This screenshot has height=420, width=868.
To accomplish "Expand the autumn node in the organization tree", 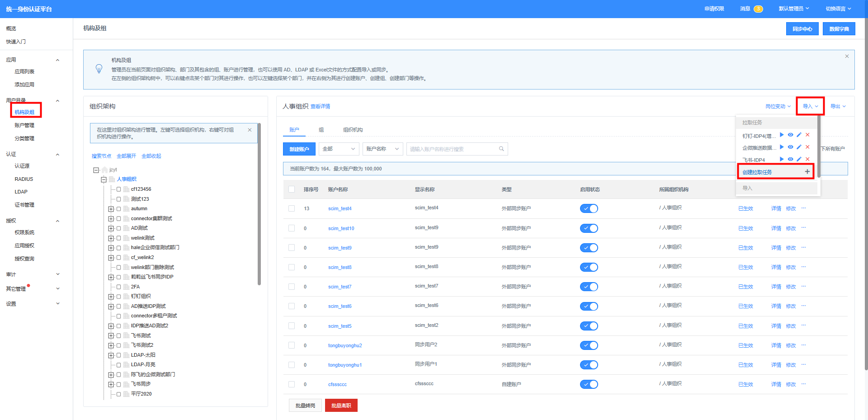I will (x=111, y=209).
